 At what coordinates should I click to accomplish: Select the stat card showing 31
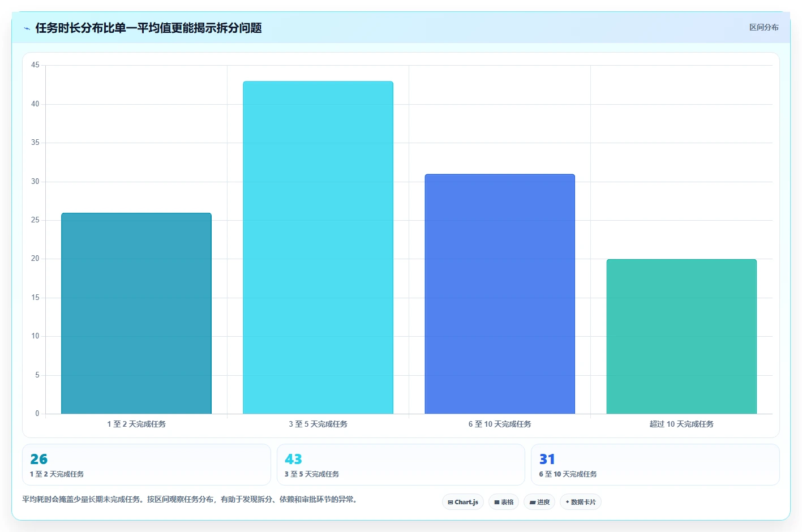coord(655,465)
